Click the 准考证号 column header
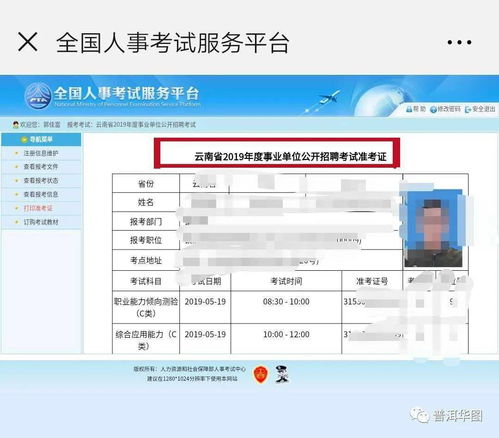This screenshot has width=499, height=438. (x=372, y=281)
